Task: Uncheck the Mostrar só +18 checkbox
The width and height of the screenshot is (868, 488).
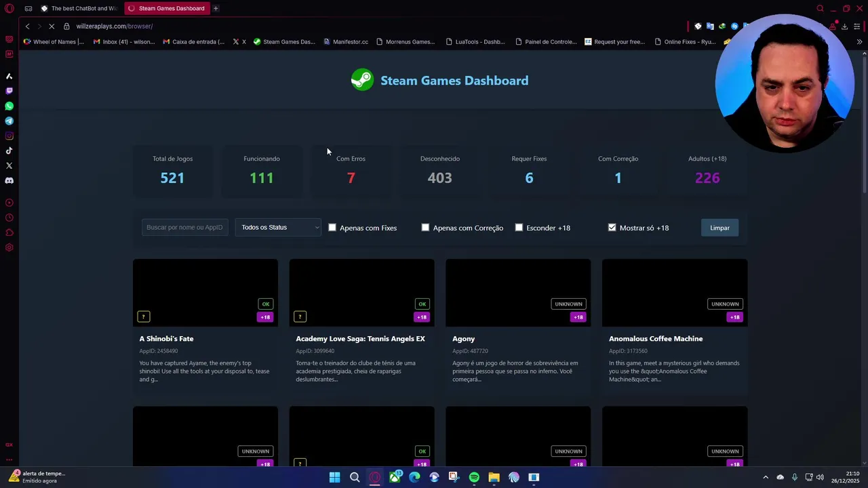Action: tap(612, 228)
